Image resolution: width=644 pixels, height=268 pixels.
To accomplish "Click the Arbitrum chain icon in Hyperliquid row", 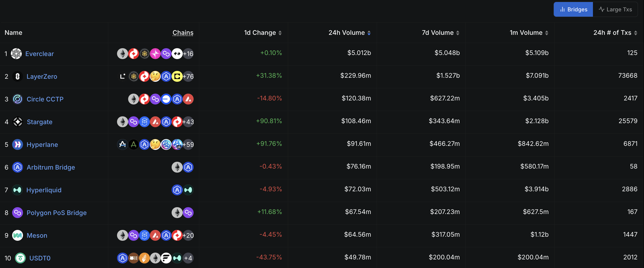I will 177,190.
